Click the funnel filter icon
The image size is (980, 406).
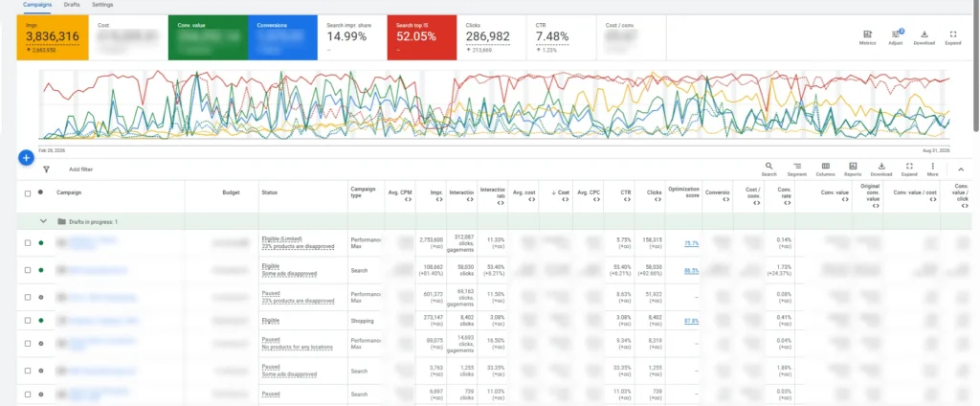click(x=46, y=169)
